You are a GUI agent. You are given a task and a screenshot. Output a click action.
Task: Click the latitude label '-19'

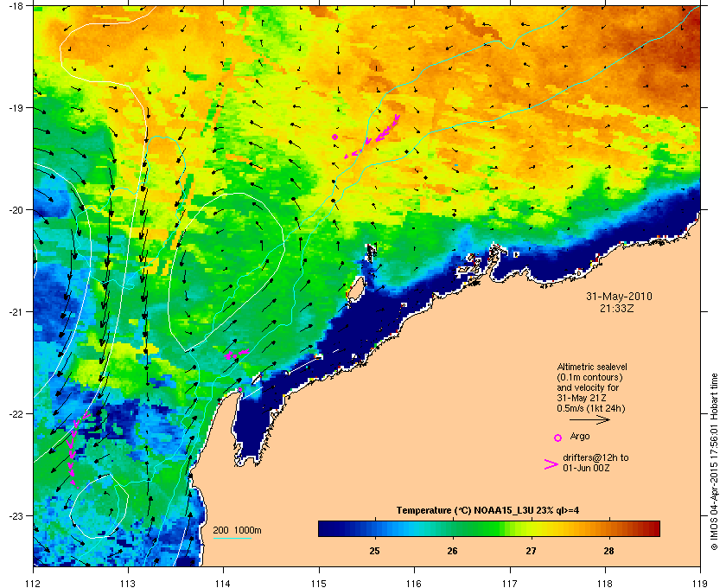click(x=16, y=108)
